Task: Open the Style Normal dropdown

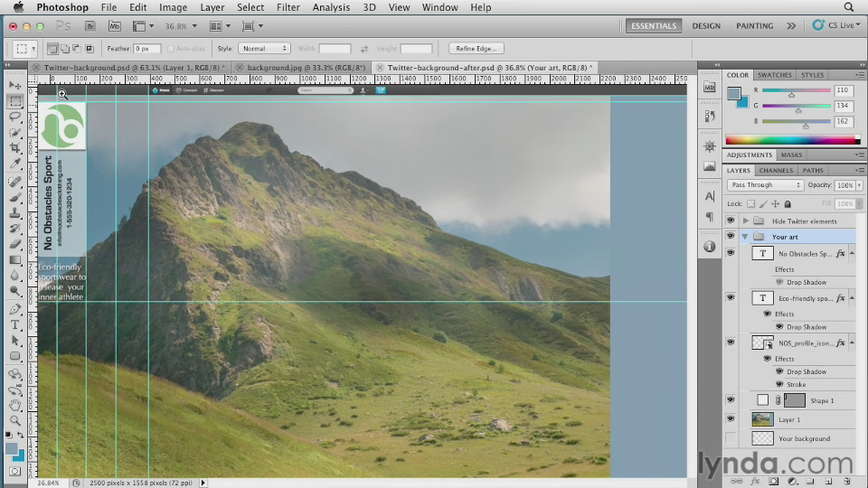Action: 264,48
